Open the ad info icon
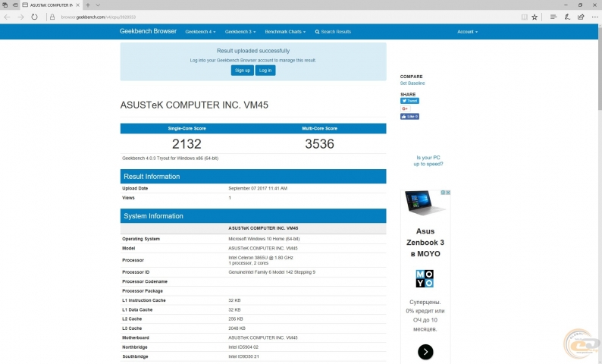 443,193
